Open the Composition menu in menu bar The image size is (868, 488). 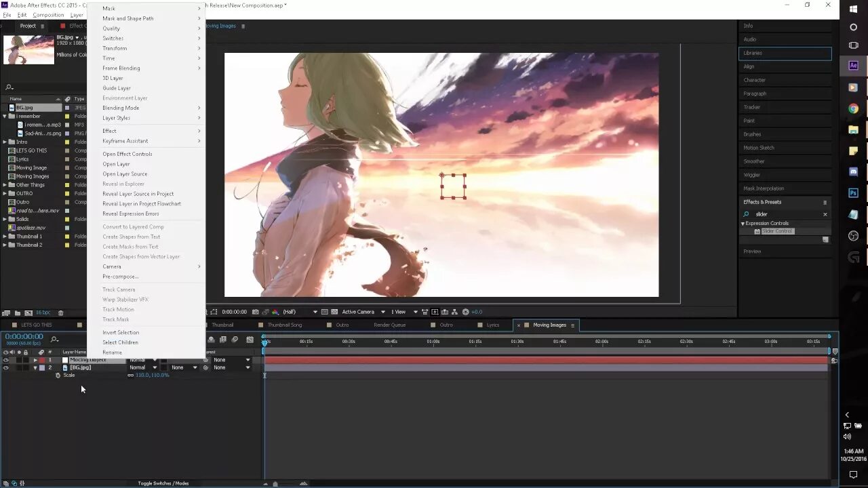click(48, 15)
